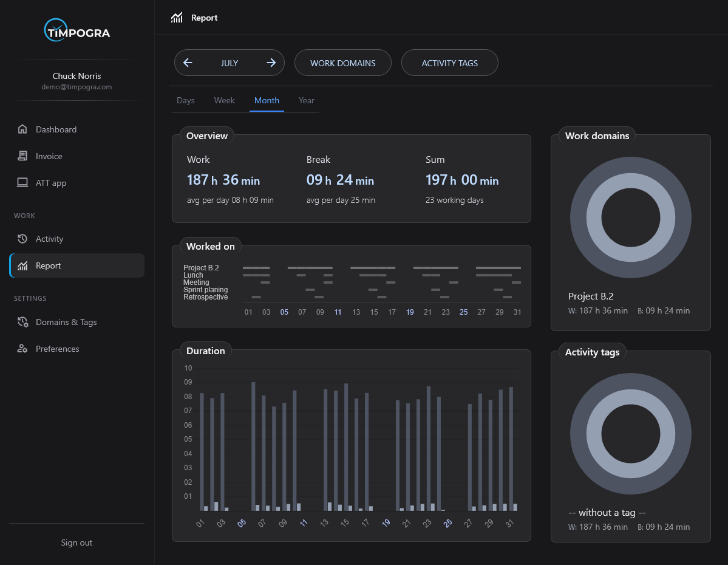Click the Lunch row label
This screenshot has height=565, width=728.
(193, 275)
